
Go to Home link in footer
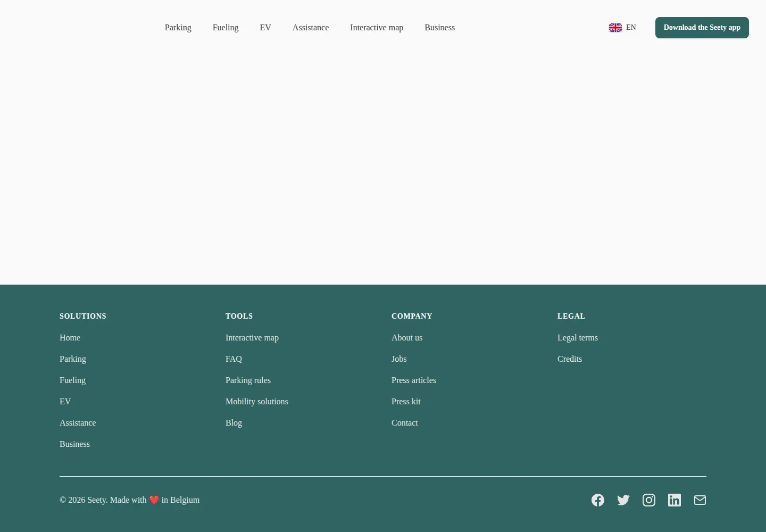tap(70, 338)
